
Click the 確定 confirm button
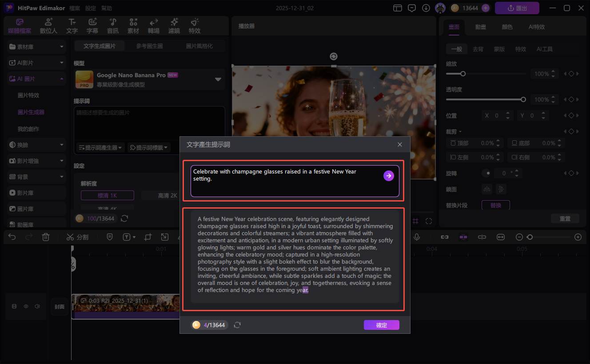tap(381, 325)
